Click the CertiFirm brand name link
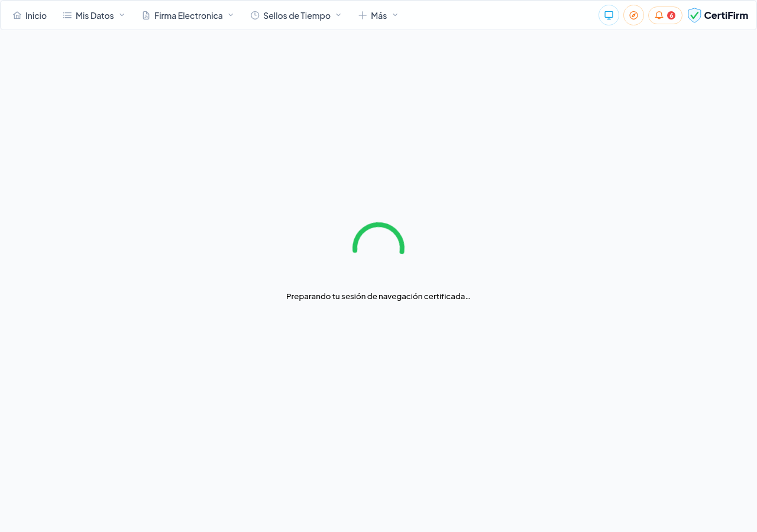The image size is (757, 532). (x=726, y=15)
